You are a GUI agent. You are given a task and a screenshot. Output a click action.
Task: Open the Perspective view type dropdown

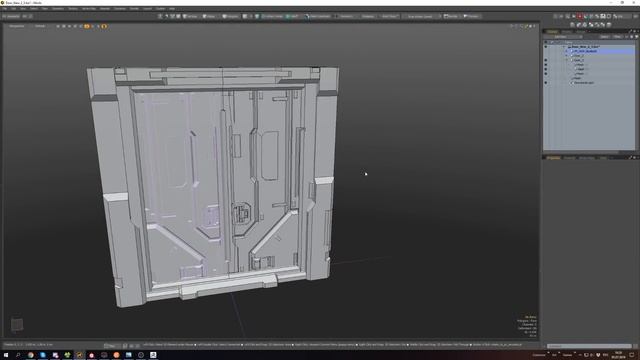point(17,26)
